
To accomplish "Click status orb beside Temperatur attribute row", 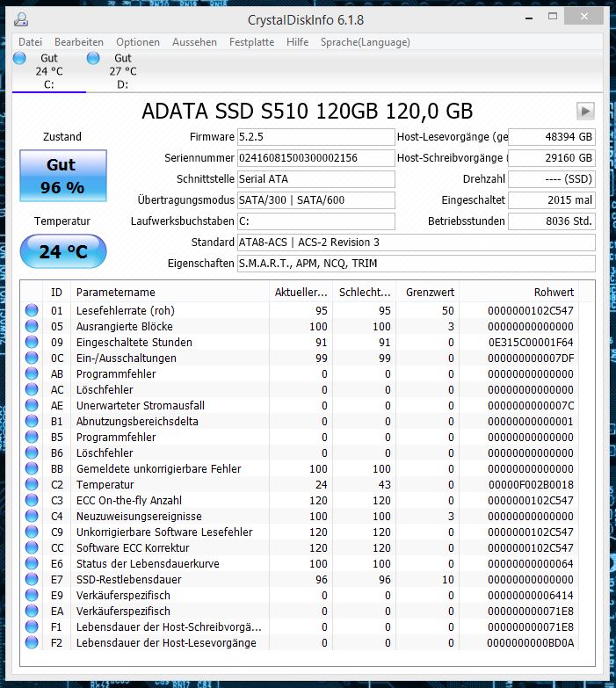I will [32, 484].
